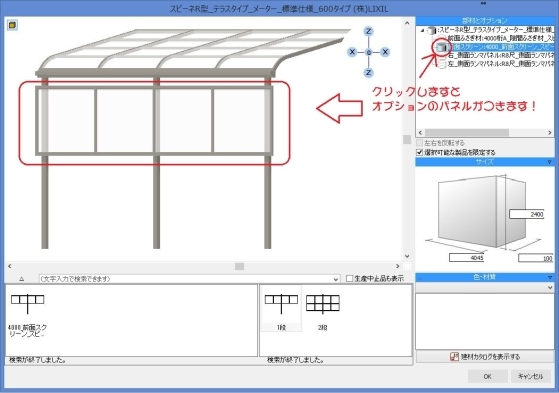The image size is (559, 393).
Task: Click preview horizontal scrollbar thumb
Action: [x=240, y=266]
